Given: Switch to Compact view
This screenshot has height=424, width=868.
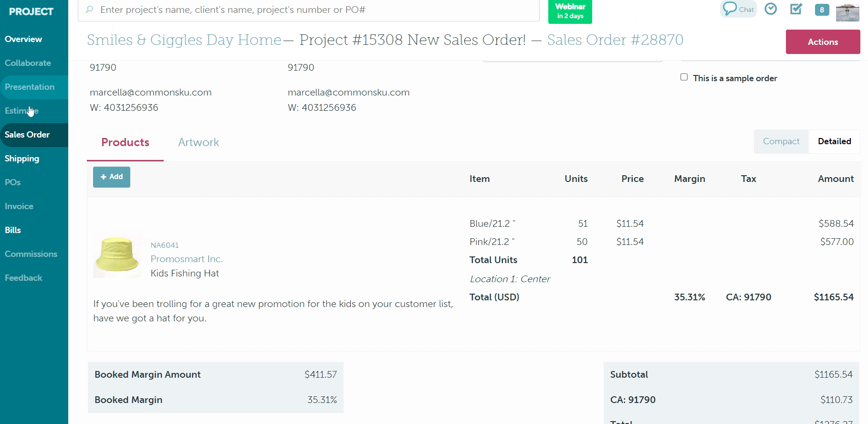Looking at the screenshot, I should click(781, 141).
